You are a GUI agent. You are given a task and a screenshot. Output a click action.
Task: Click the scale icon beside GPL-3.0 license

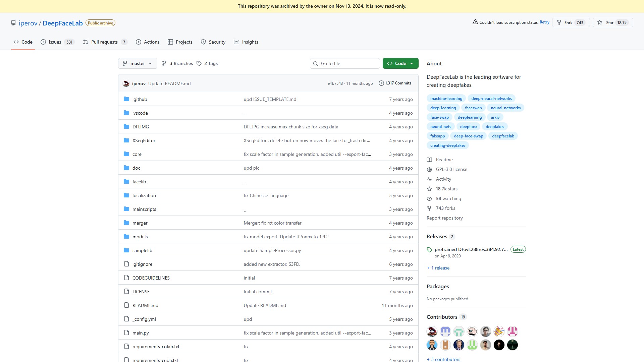click(x=429, y=170)
